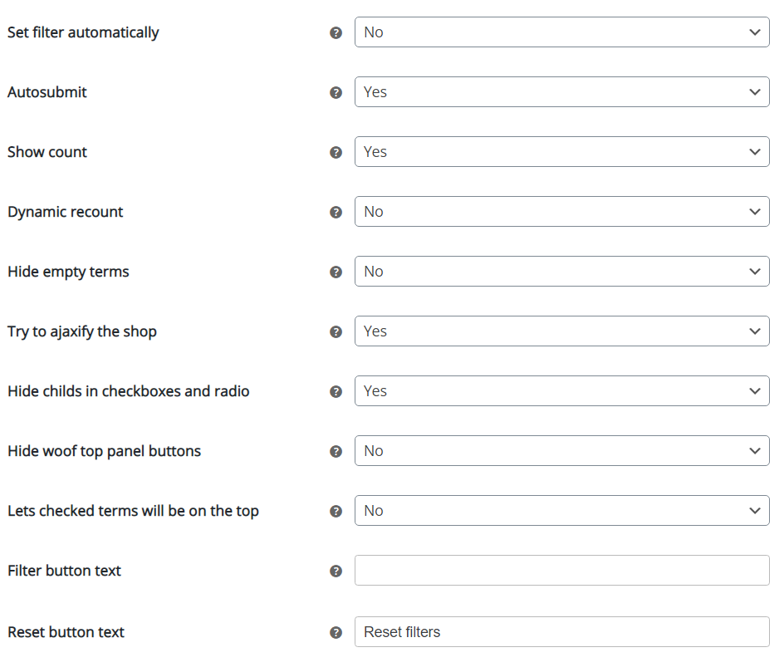Click help icon for Filter button text
The height and width of the screenshot is (672, 784).
[x=336, y=571]
